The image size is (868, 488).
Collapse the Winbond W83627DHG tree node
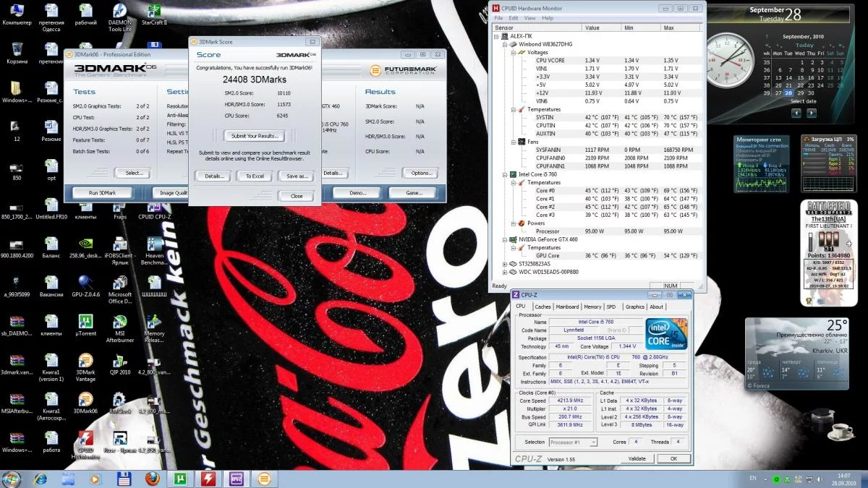coord(505,44)
